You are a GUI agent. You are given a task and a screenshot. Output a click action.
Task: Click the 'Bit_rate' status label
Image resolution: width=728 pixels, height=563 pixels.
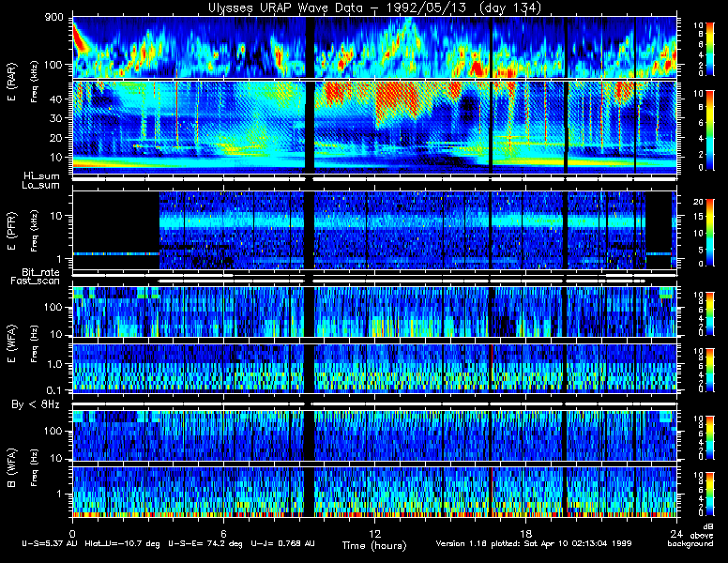[x=41, y=272]
